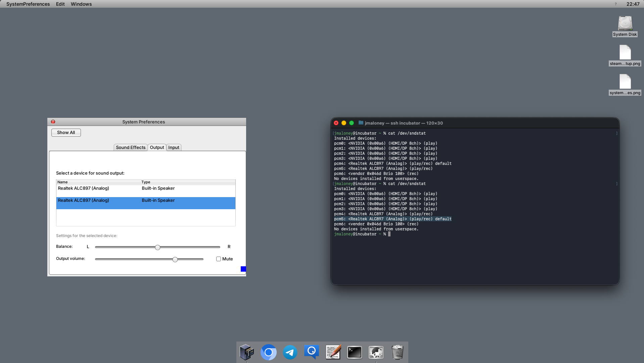Screen dimensions: 644x363
Task: Switch to the Input tab
Action: [x=174, y=147]
